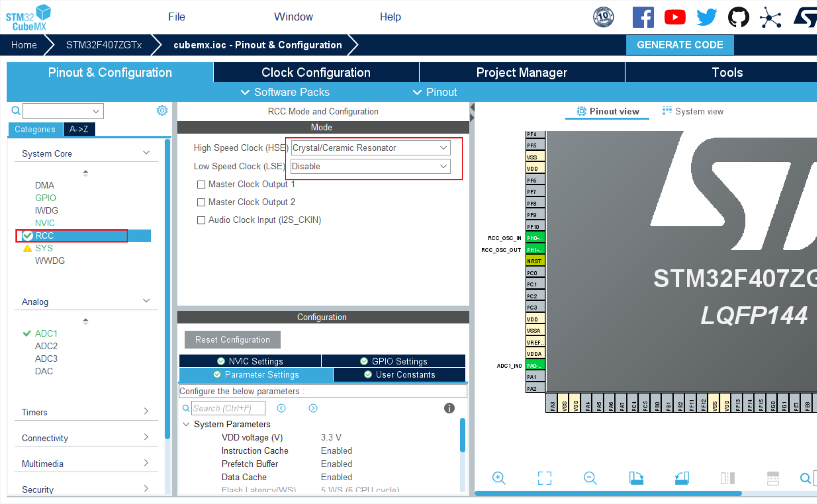This screenshot has height=504, width=817.
Task: Expand the Connectivity category
Action: click(x=146, y=437)
